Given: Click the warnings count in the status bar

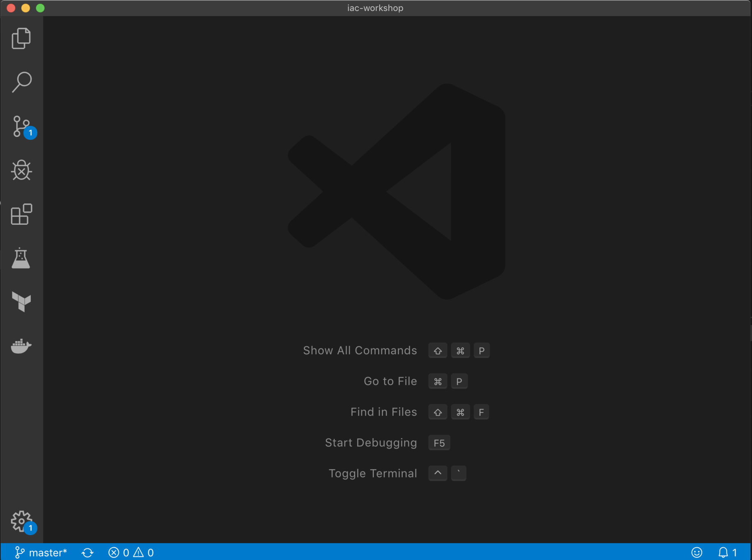Looking at the screenshot, I should pos(144,553).
